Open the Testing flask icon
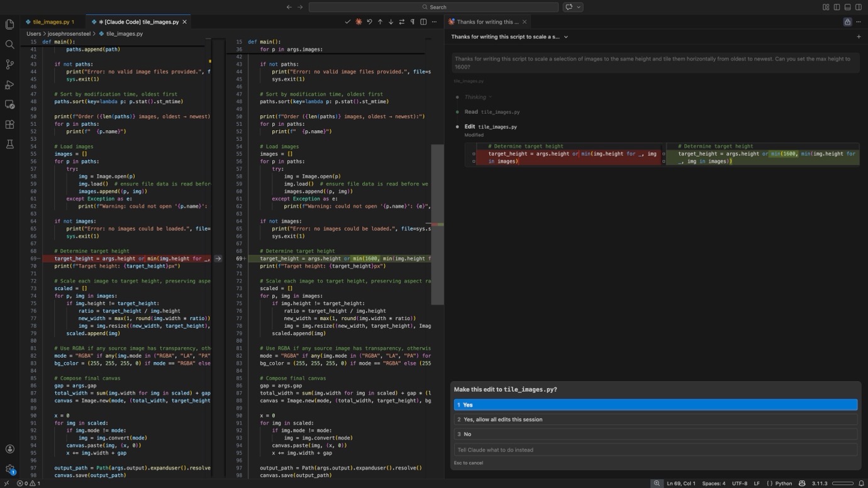This screenshot has width=868, height=488. pyautogui.click(x=9, y=145)
